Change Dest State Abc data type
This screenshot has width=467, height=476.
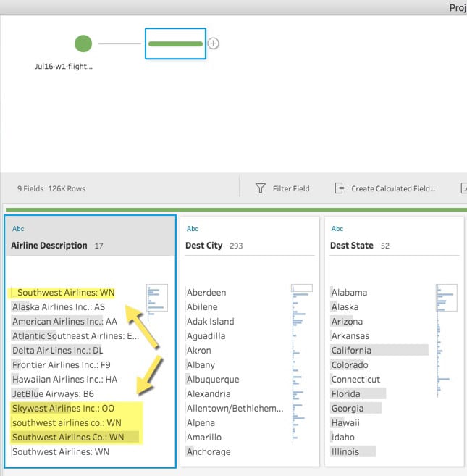pyautogui.click(x=337, y=229)
